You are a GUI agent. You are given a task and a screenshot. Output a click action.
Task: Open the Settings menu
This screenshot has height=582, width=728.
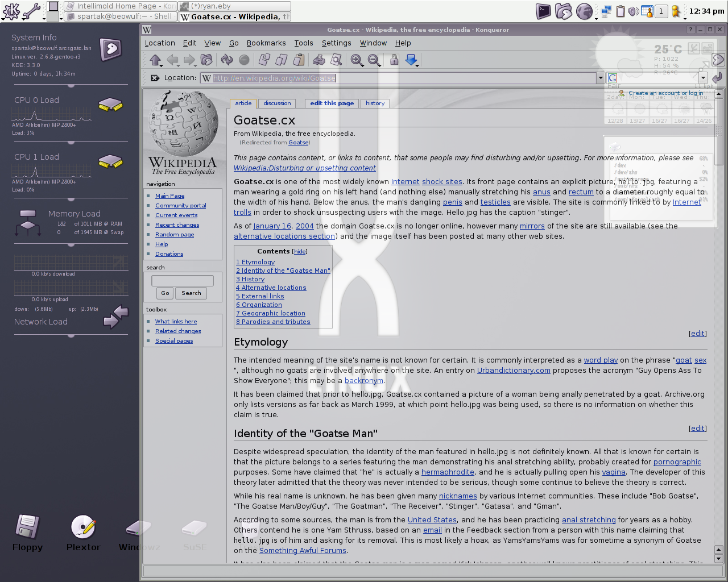pyautogui.click(x=336, y=43)
